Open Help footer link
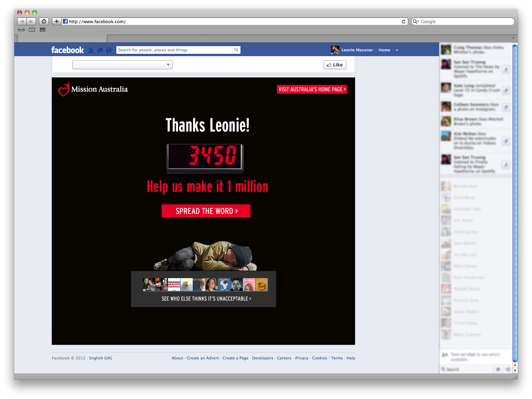This screenshot has height=399, width=532. pyautogui.click(x=351, y=358)
